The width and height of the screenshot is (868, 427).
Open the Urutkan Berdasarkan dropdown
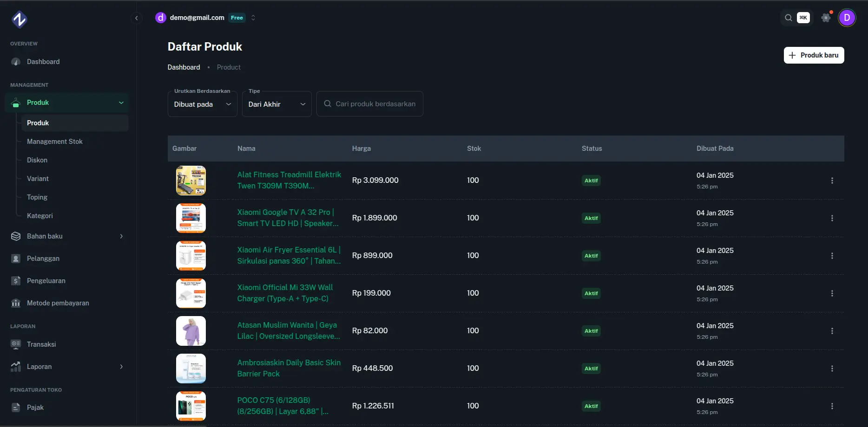[202, 104]
